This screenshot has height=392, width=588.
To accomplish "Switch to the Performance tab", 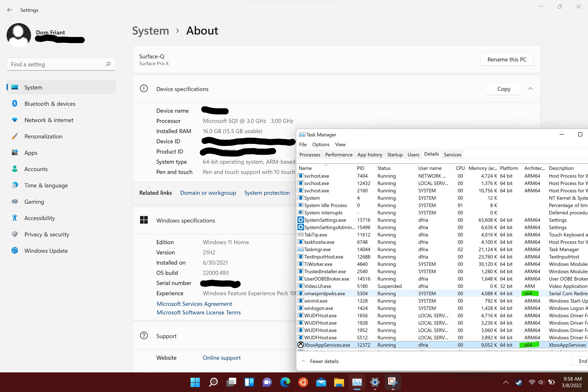I will coord(339,155).
